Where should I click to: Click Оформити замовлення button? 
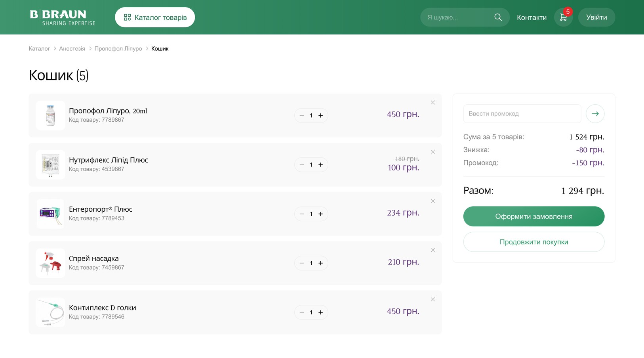[x=534, y=216]
